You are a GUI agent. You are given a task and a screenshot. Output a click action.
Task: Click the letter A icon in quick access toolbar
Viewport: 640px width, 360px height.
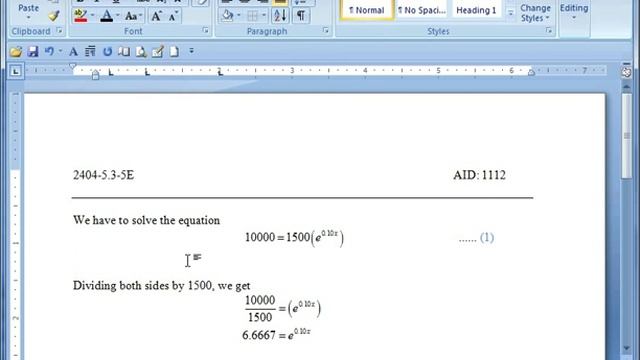tap(73, 51)
